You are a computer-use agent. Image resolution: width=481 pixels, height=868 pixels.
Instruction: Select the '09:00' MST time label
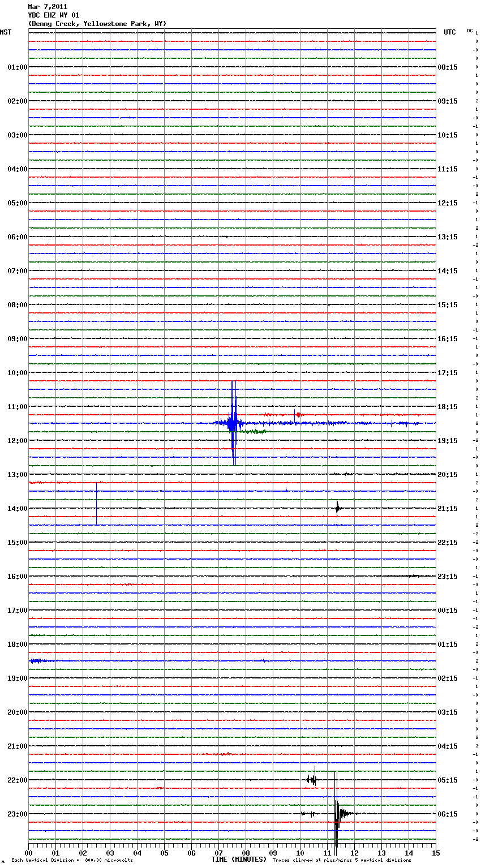point(18,339)
